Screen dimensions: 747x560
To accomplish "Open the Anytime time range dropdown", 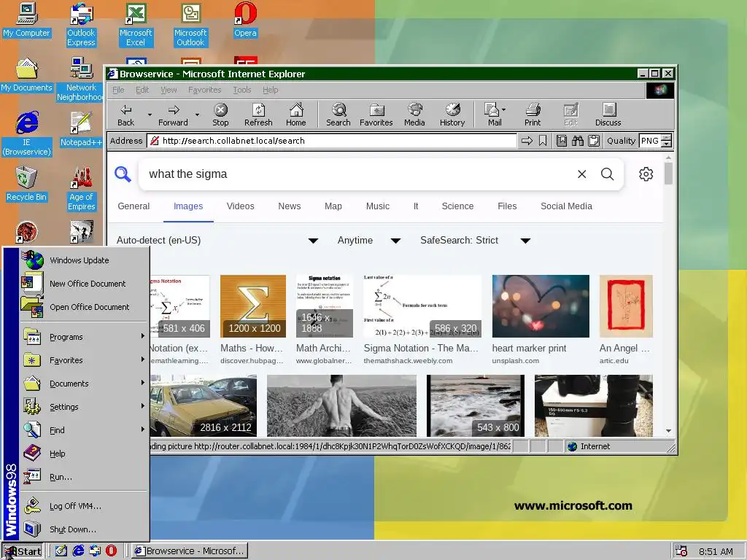I will tap(368, 240).
